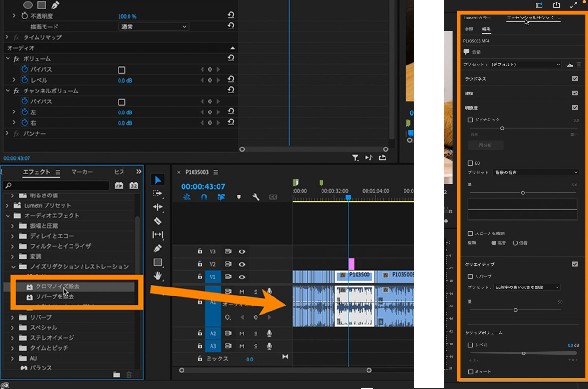Collapse ノイズリダクション/レストレーション folder
This screenshot has width=588, height=389.
[x=13, y=267]
